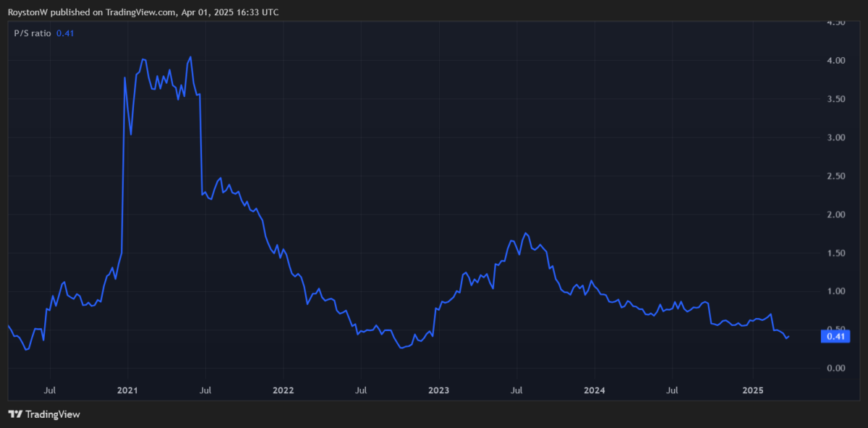Click the 2023 label on time axis
Screen dimensions: 868x428
pyautogui.click(x=438, y=390)
